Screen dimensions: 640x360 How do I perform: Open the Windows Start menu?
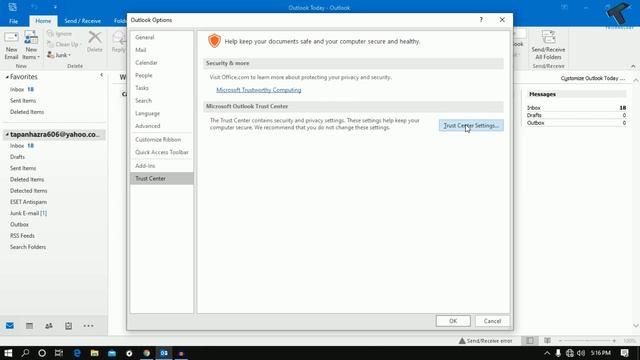[x=8, y=353]
